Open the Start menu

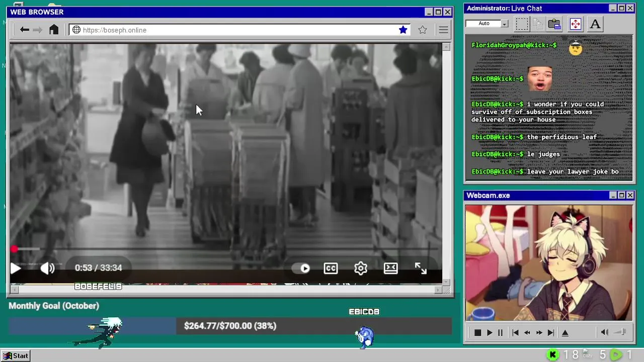16,355
